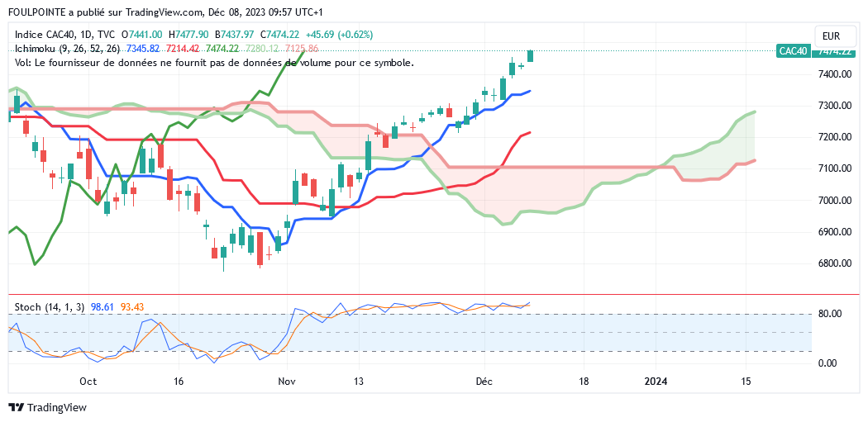Select the Nov date on time axis
868x422 pixels.
pyautogui.click(x=287, y=382)
